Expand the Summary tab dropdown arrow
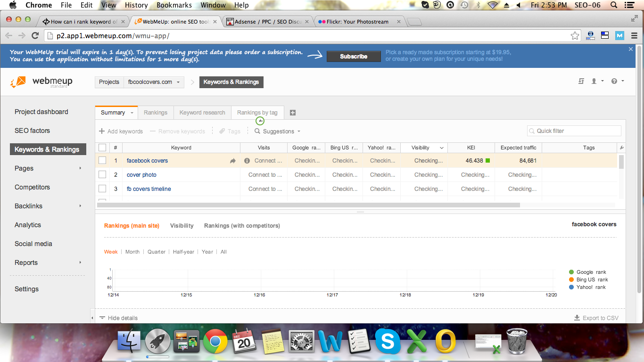The image size is (644, 362). (x=132, y=113)
